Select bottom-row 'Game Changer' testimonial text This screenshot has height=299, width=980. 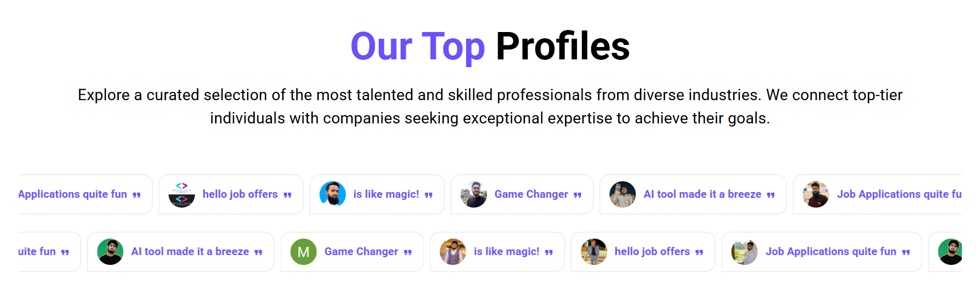(x=361, y=251)
